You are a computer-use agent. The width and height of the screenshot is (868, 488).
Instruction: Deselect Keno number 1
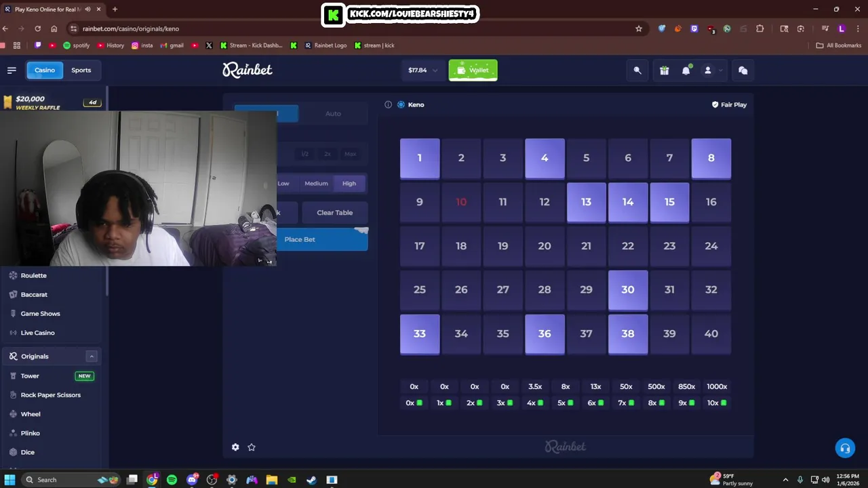click(x=420, y=158)
